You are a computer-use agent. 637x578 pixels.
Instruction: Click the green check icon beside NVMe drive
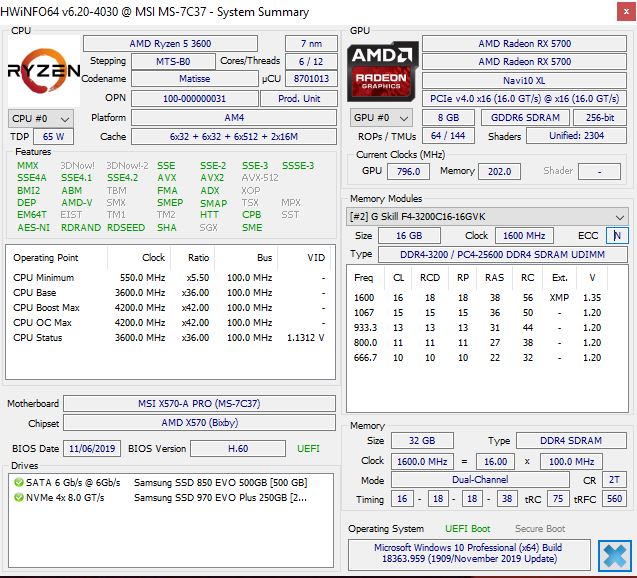tap(18, 498)
